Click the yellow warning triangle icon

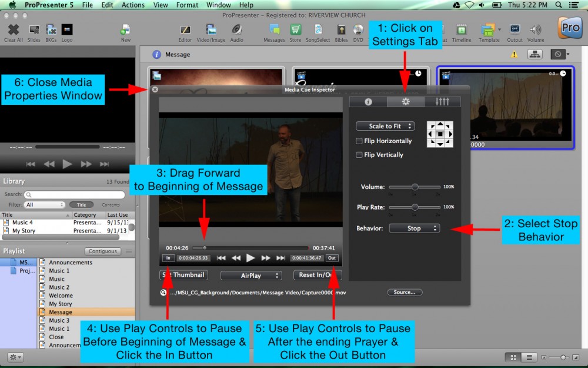514,54
